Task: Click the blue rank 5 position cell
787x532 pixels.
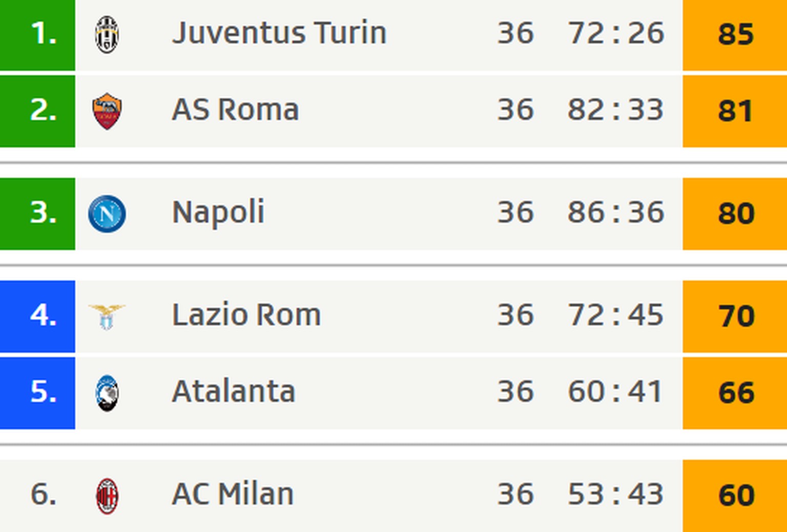Action: [37, 393]
